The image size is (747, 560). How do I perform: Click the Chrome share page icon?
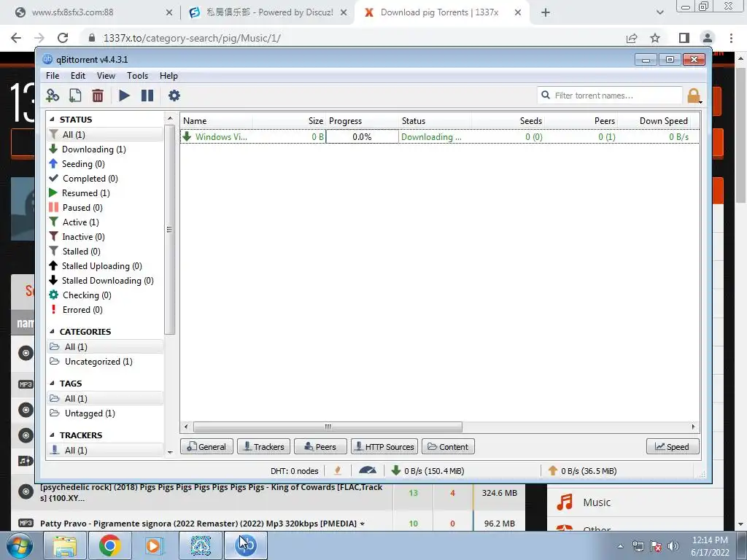click(632, 38)
